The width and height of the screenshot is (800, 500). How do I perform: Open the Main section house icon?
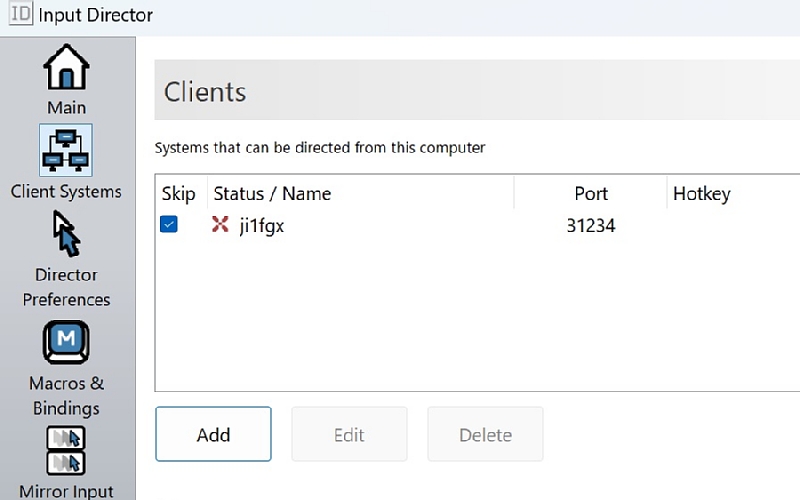(66, 68)
